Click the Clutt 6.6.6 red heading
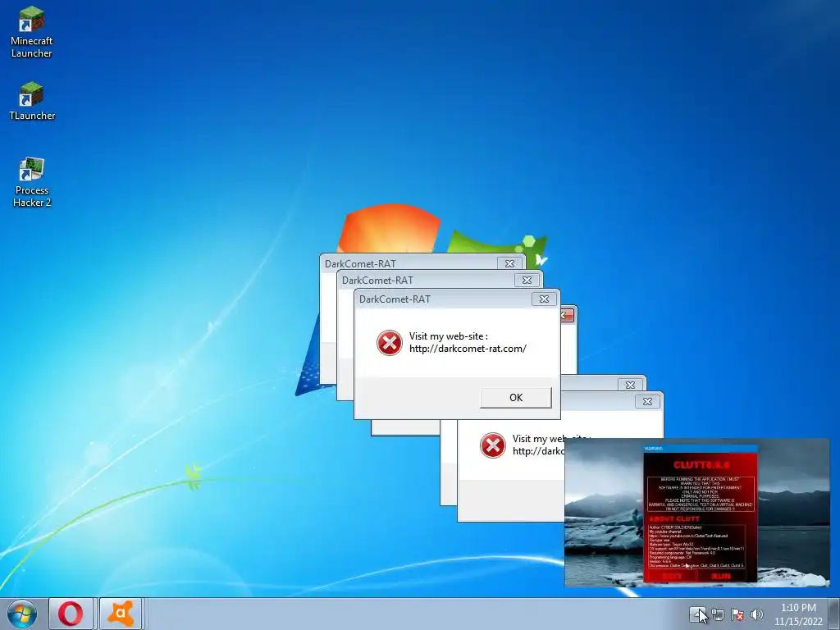 pos(701,465)
